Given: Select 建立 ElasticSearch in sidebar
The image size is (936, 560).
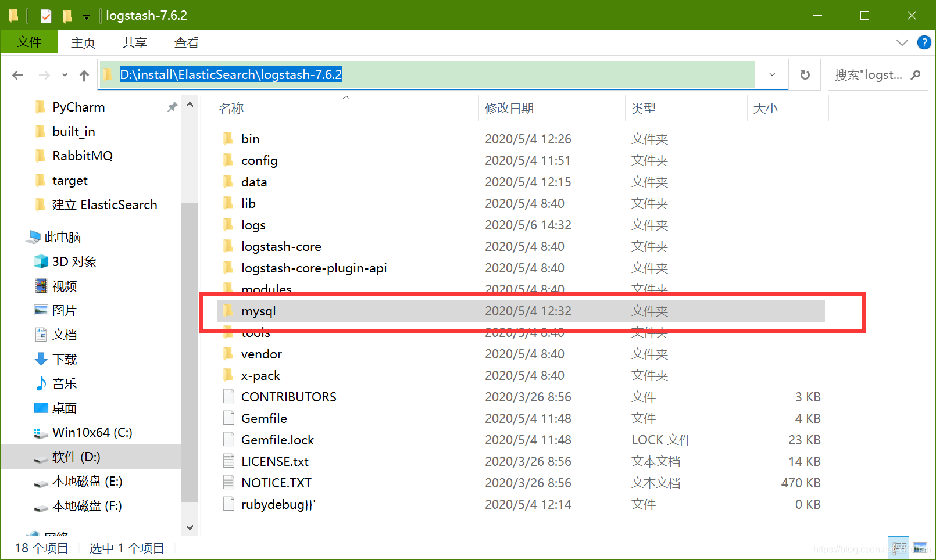Looking at the screenshot, I should click(105, 204).
